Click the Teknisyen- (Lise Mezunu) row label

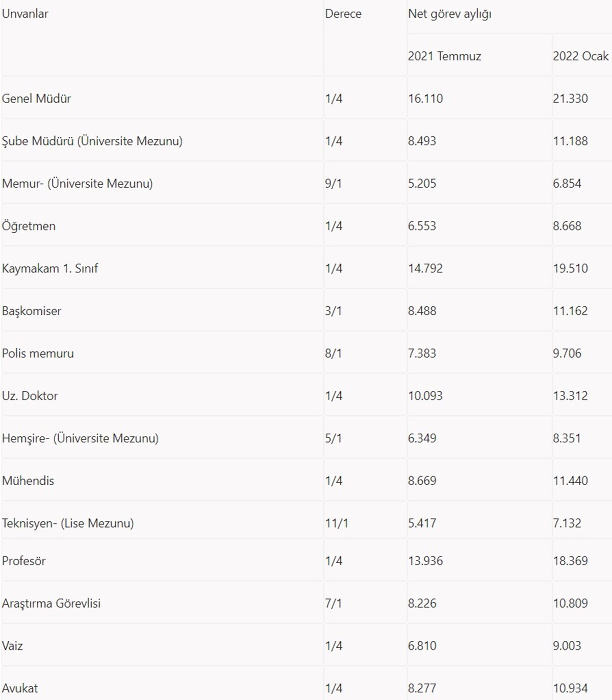tap(68, 523)
